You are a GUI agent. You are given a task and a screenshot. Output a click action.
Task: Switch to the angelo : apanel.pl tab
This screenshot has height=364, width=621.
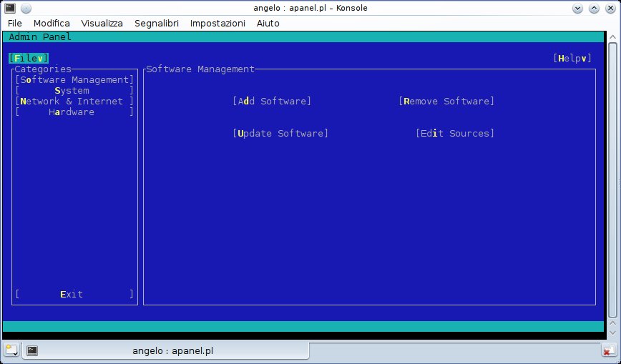[x=165, y=350]
